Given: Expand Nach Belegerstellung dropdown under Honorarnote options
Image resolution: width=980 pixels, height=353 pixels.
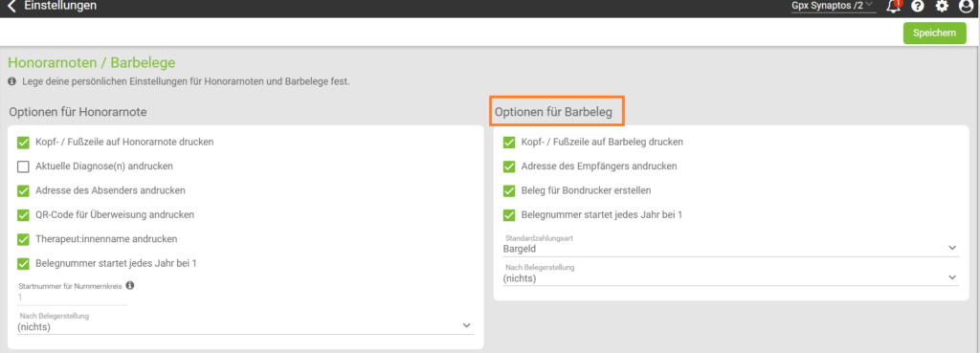Looking at the screenshot, I should click(246, 322).
